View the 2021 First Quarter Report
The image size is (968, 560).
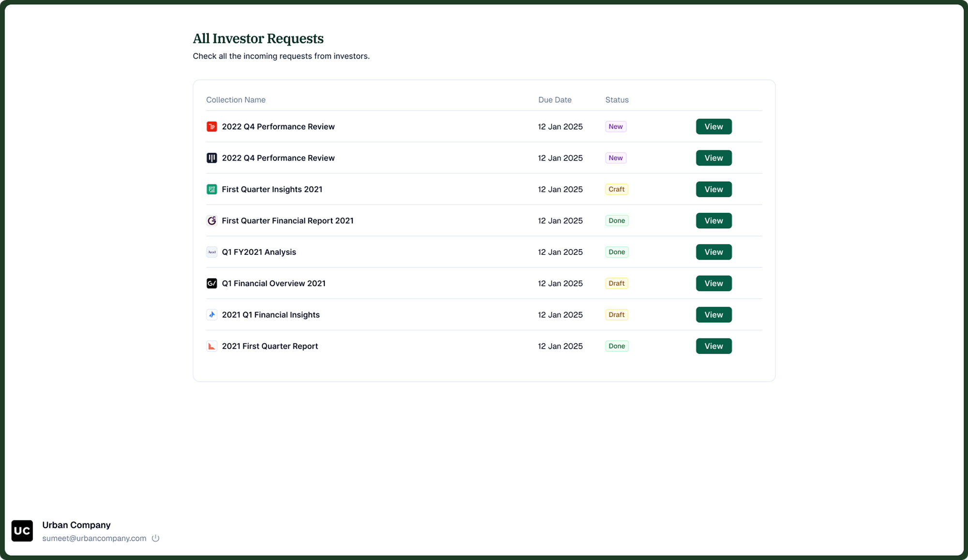click(x=714, y=346)
